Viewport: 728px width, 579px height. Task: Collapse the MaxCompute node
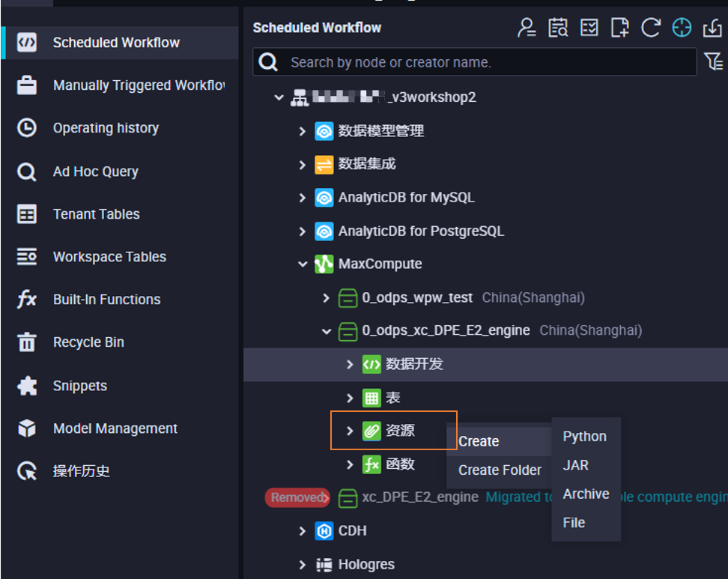point(303,264)
